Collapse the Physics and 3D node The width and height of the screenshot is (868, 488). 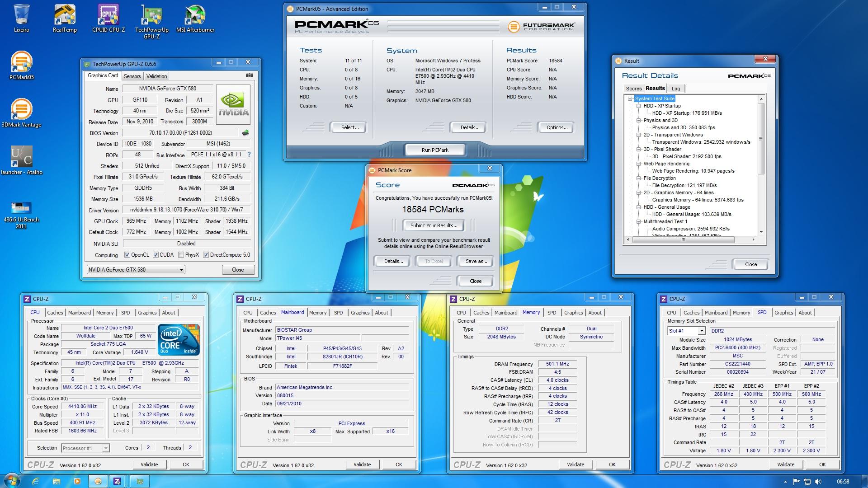tap(638, 120)
